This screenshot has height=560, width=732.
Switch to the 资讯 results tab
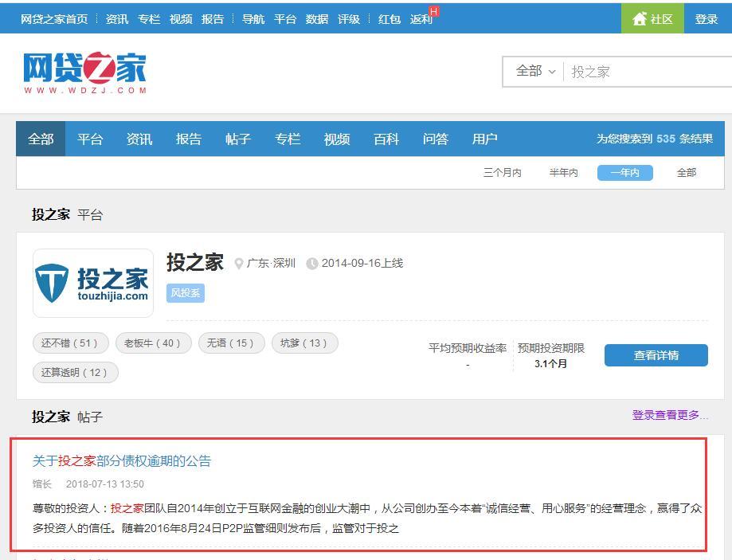click(x=139, y=139)
